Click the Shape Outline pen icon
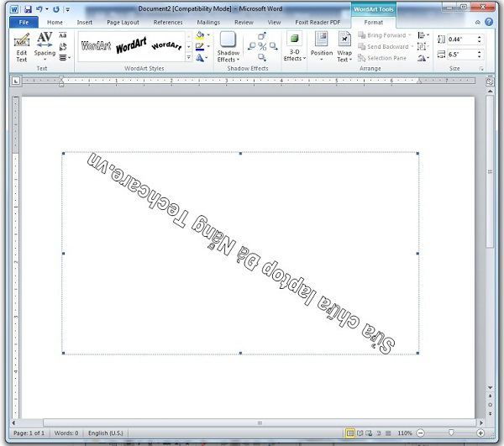 [200, 47]
